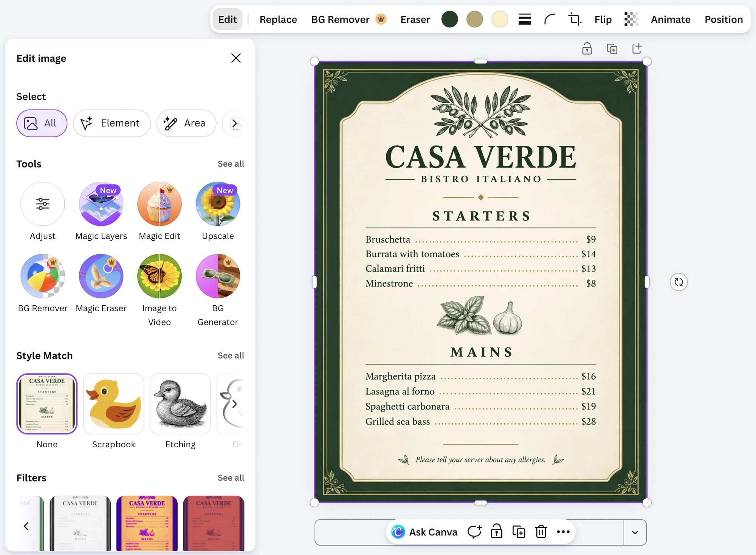The height and width of the screenshot is (555, 756).
Task: Add a comment from the floating bar
Action: coord(474,532)
